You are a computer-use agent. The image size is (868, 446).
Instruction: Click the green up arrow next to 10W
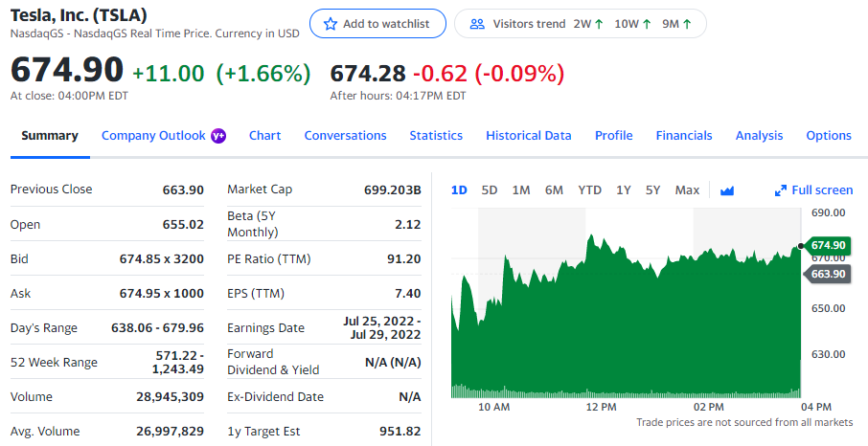(646, 24)
